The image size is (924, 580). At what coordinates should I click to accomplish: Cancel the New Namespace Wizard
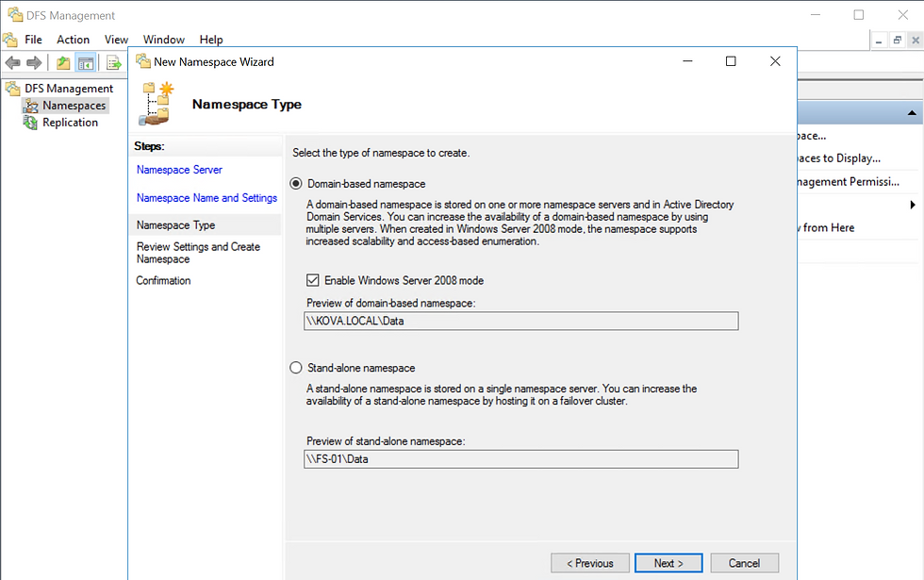(744, 563)
